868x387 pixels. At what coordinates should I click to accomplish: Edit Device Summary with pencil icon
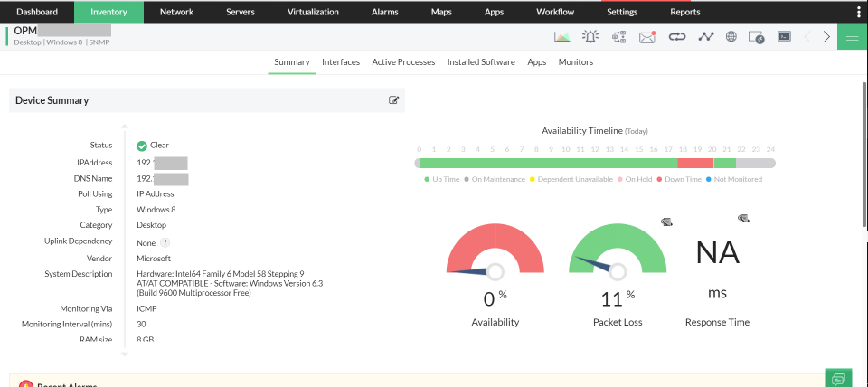[x=393, y=100]
